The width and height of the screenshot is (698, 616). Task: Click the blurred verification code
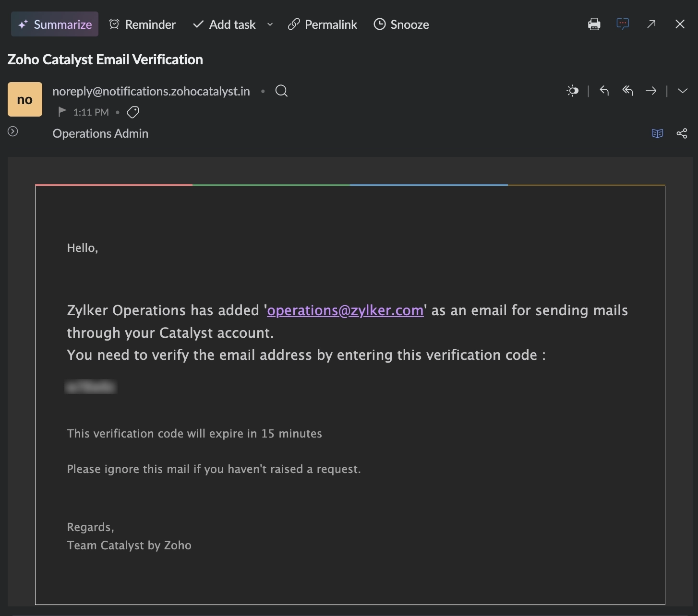[x=91, y=386]
